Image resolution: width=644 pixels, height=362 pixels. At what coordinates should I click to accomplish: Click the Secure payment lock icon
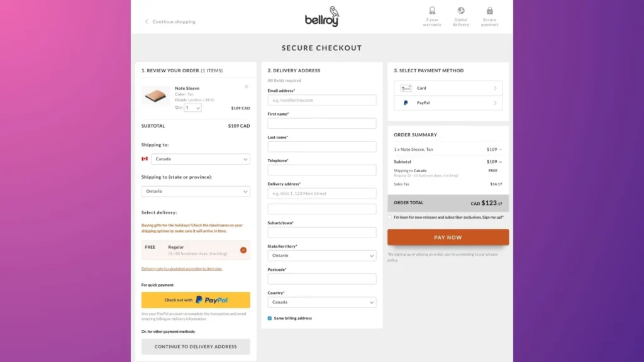[489, 10]
